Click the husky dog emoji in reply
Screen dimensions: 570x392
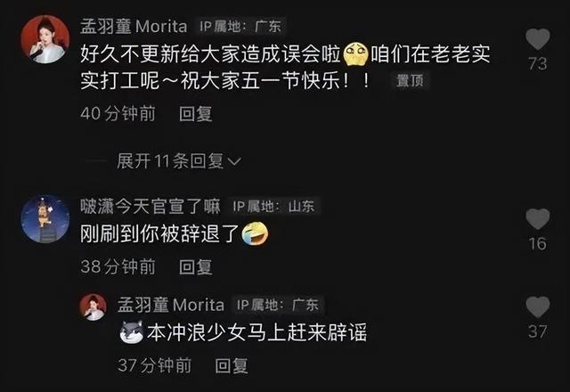click(131, 332)
